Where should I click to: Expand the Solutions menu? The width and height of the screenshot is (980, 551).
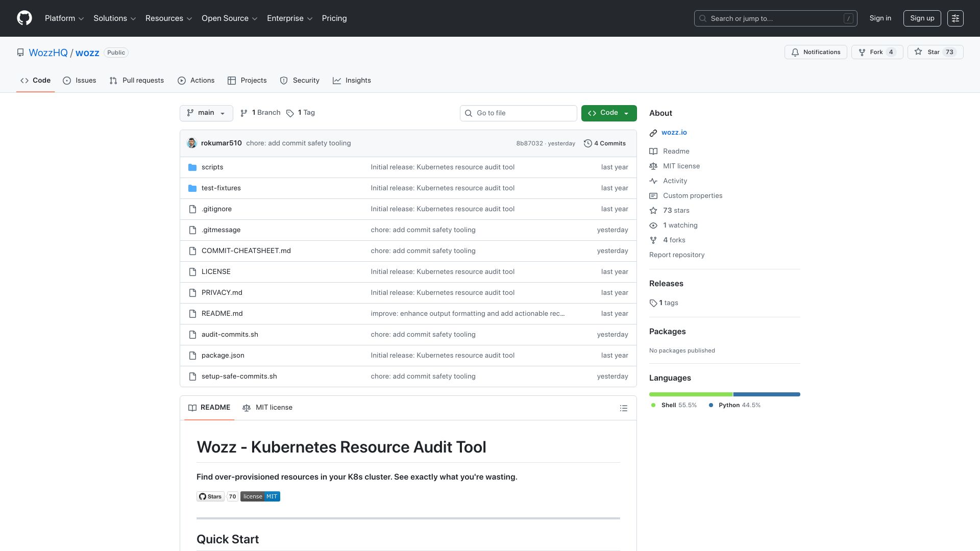[115, 18]
